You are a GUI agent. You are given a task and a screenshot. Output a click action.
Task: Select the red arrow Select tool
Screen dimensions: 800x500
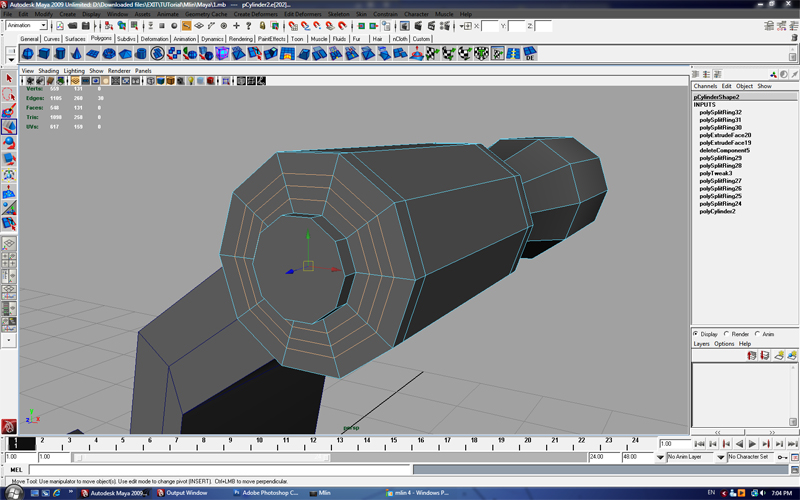pos(9,78)
